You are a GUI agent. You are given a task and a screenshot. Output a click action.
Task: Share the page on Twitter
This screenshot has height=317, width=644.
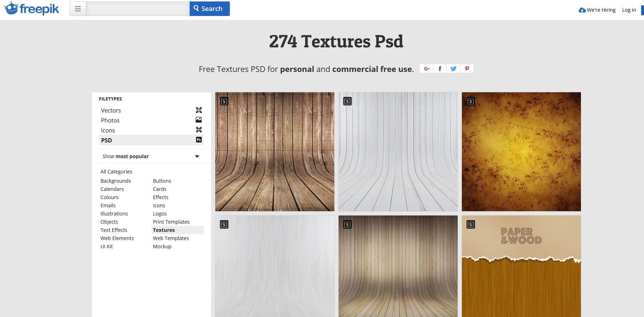click(x=453, y=68)
